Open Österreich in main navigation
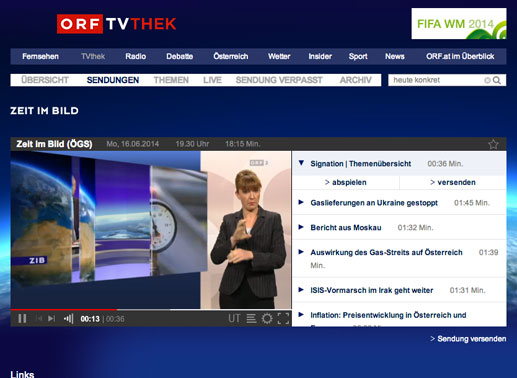The height and width of the screenshot is (378, 517). (x=231, y=56)
